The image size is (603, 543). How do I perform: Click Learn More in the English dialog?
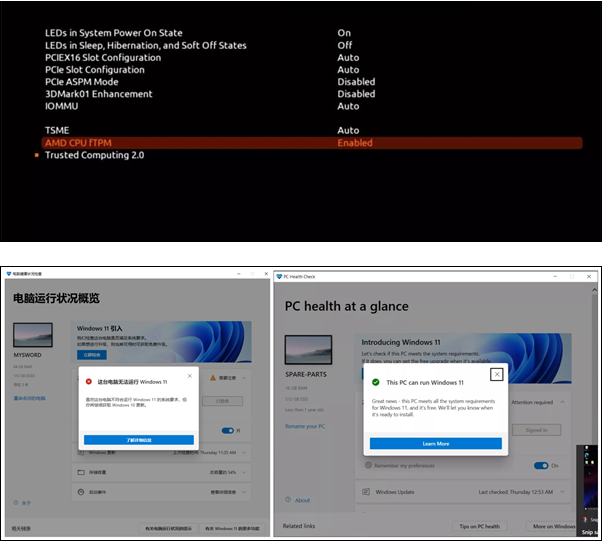tap(436, 443)
